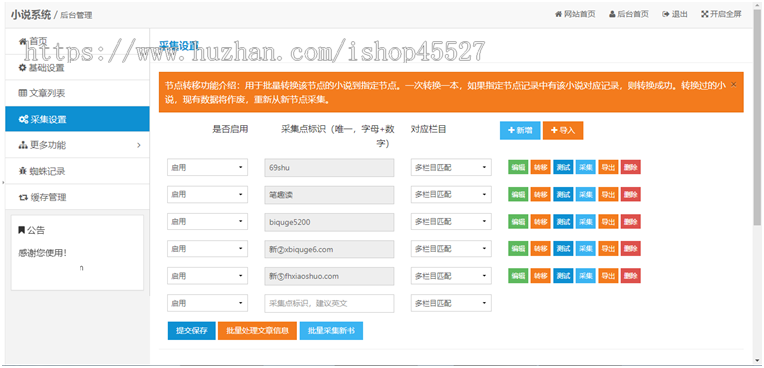Screen dimensions: 764x368
Task: Open 是否启用 dropdown for biquge5200
Action: (x=207, y=222)
